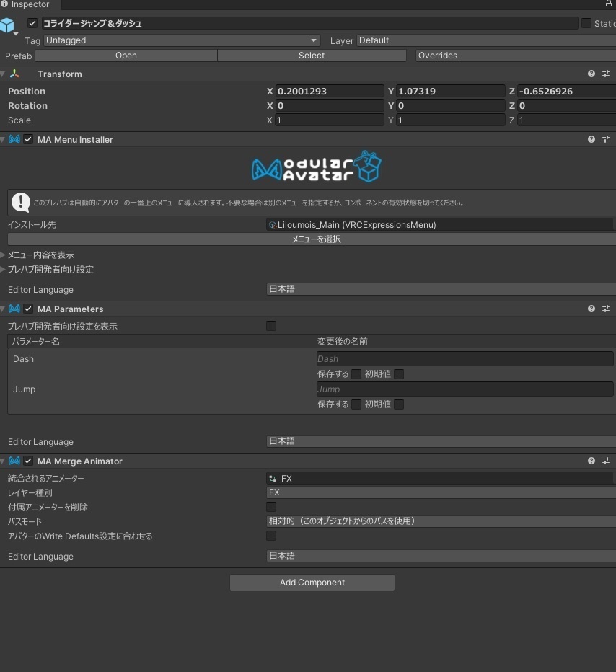Screen dimensions: 616x672
Task: Open MA Menu Installer settings icon
Action: pos(606,139)
